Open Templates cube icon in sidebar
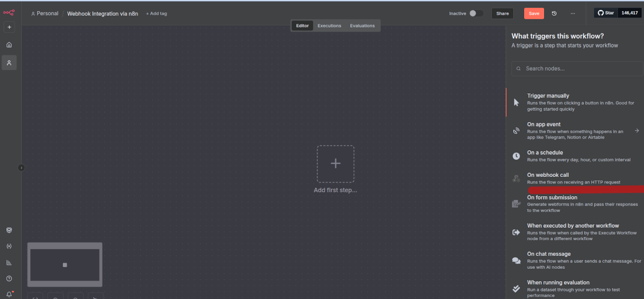This screenshot has height=299, width=644. click(9, 230)
